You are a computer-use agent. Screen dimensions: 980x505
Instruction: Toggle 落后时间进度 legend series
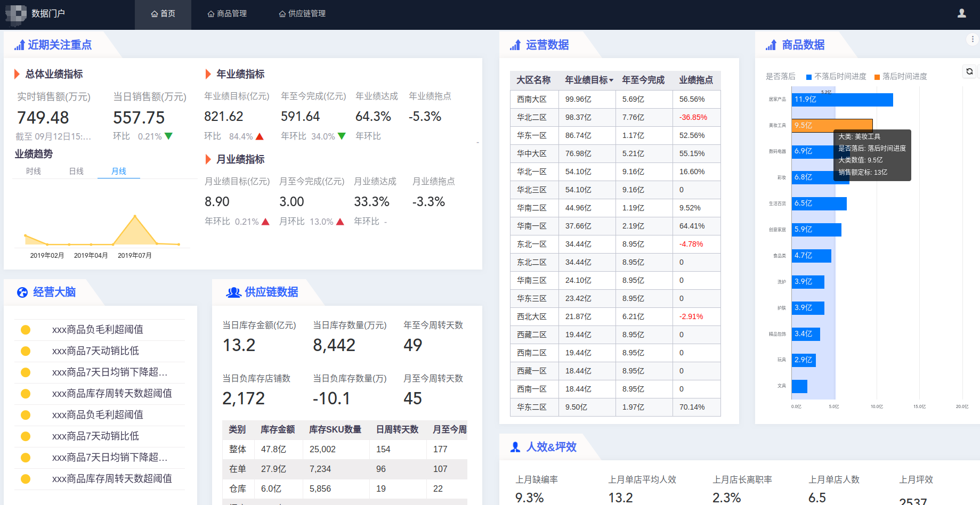pos(901,77)
